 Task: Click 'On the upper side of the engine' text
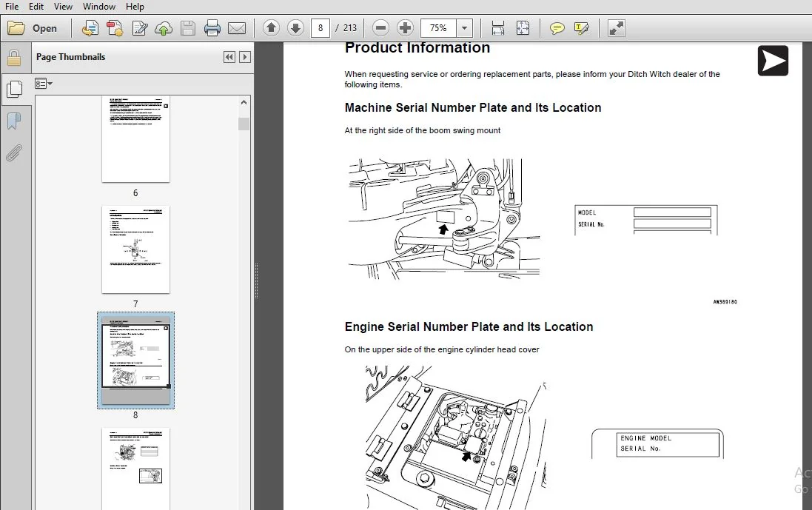pyautogui.click(x=442, y=349)
